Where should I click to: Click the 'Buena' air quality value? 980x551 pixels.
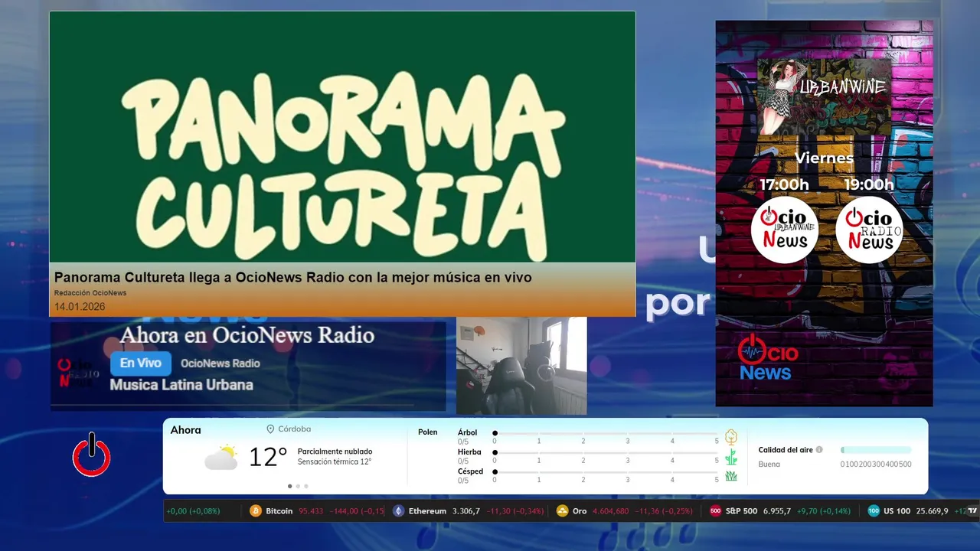769,465
